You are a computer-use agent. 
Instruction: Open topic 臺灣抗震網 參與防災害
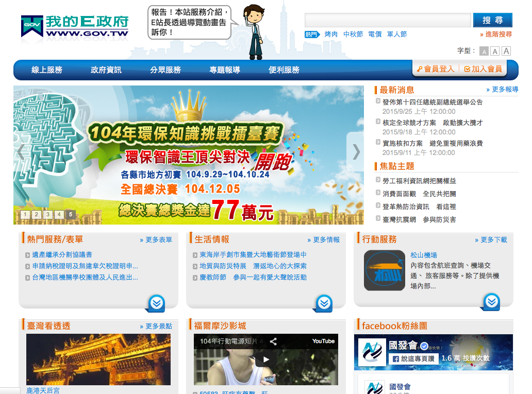(419, 220)
